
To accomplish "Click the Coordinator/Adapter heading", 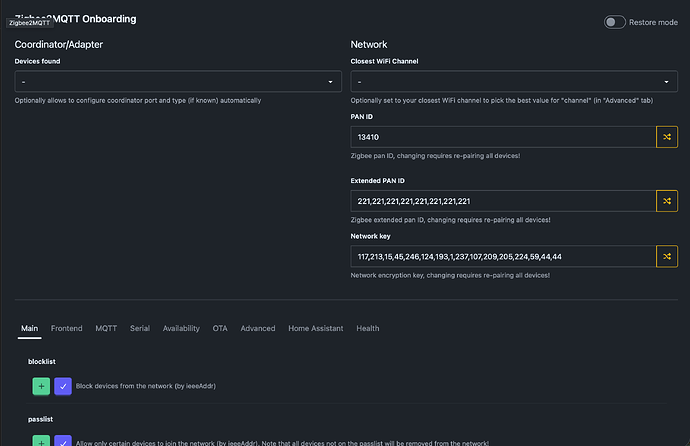I will pos(59,44).
